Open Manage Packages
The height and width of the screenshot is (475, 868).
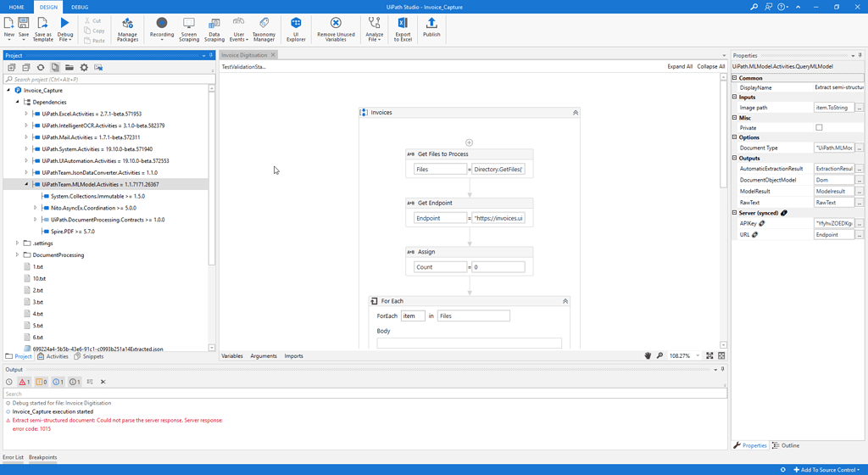[x=127, y=29]
